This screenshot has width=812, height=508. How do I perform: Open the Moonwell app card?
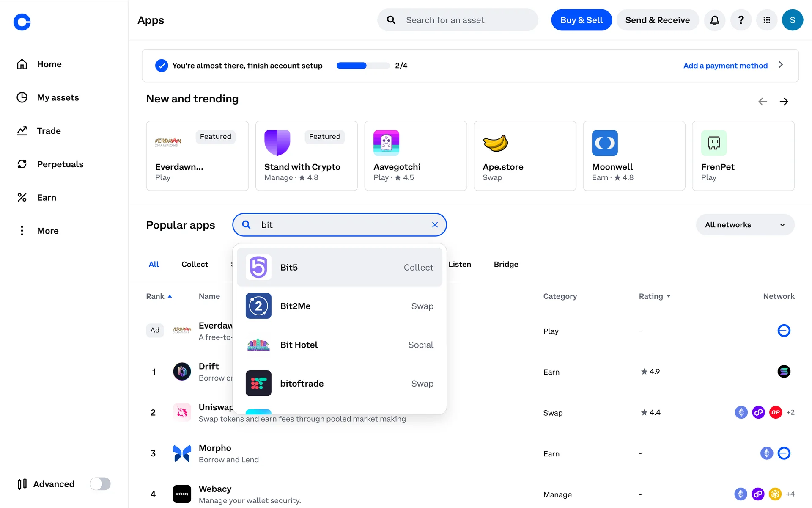click(x=634, y=156)
